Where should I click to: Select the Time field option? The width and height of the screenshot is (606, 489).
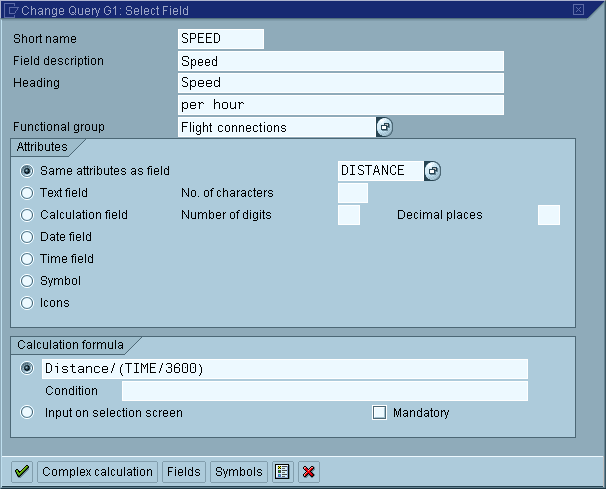(x=27, y=259)
